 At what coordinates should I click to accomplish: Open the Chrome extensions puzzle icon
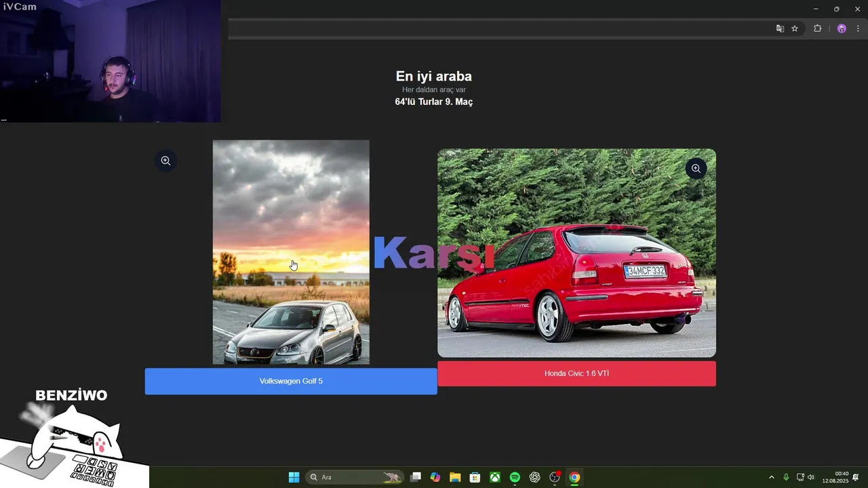pos(817,28)
